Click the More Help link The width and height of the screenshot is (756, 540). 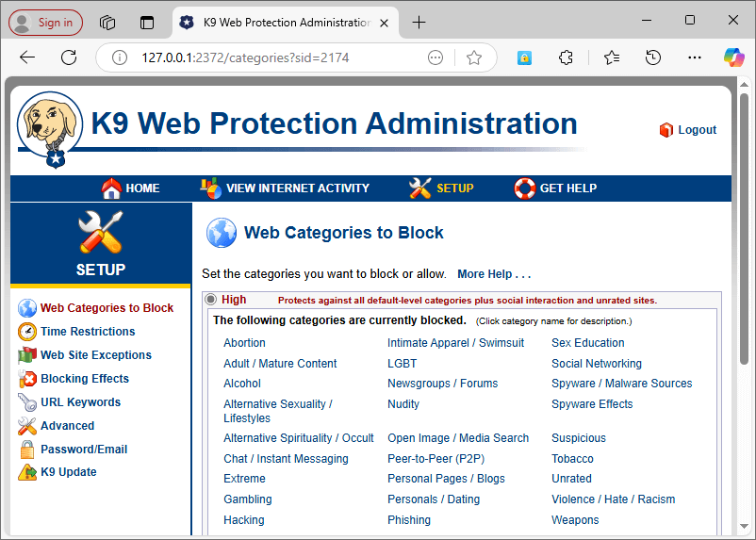pos(494,274)
